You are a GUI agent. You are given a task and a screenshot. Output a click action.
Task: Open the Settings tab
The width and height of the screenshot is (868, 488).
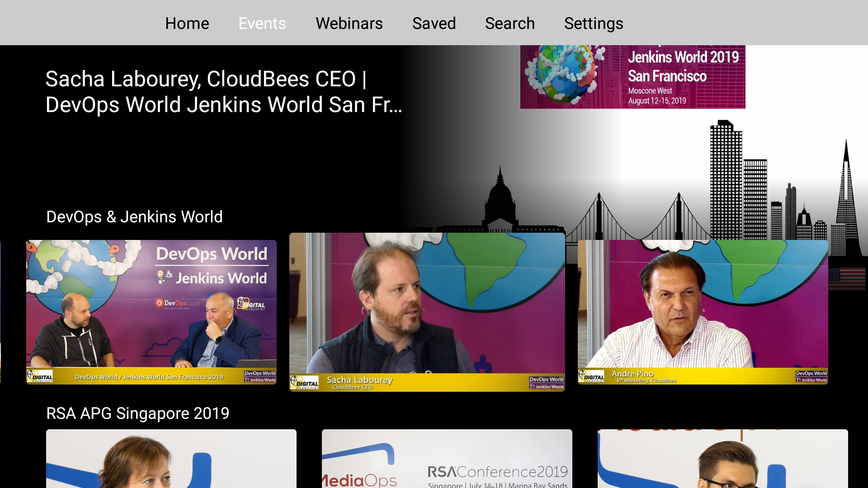point(594,23)
